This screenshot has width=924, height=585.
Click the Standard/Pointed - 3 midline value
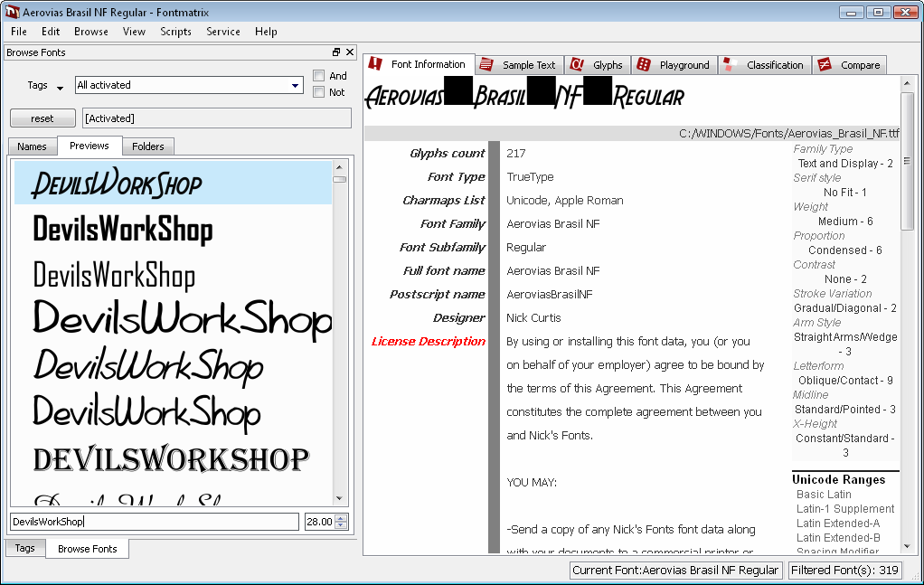pos(845,410)
